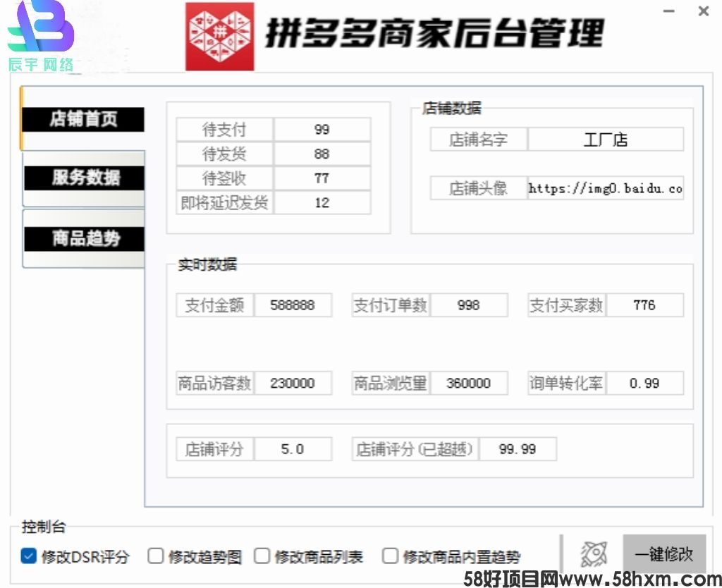Screen dimensions: 722x588
Task: Click the 待支付 label
Action: coord(225,130)
